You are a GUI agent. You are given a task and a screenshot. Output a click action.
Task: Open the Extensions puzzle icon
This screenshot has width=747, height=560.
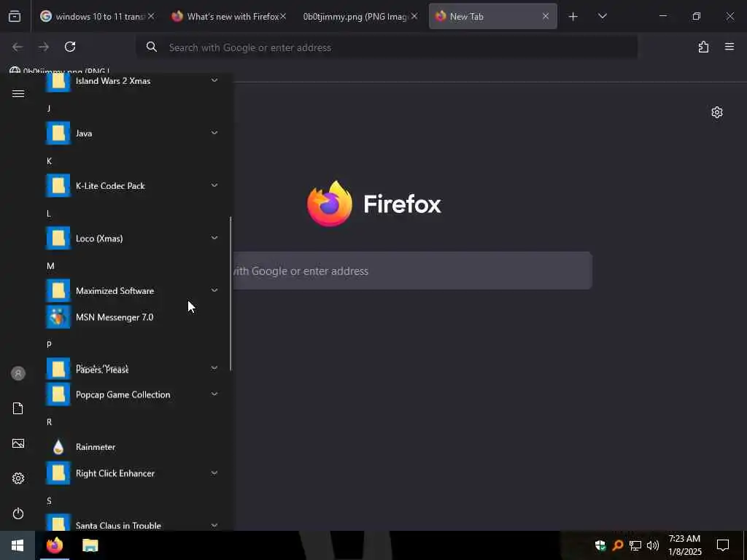pyautogui.click(x=703, y=47)
